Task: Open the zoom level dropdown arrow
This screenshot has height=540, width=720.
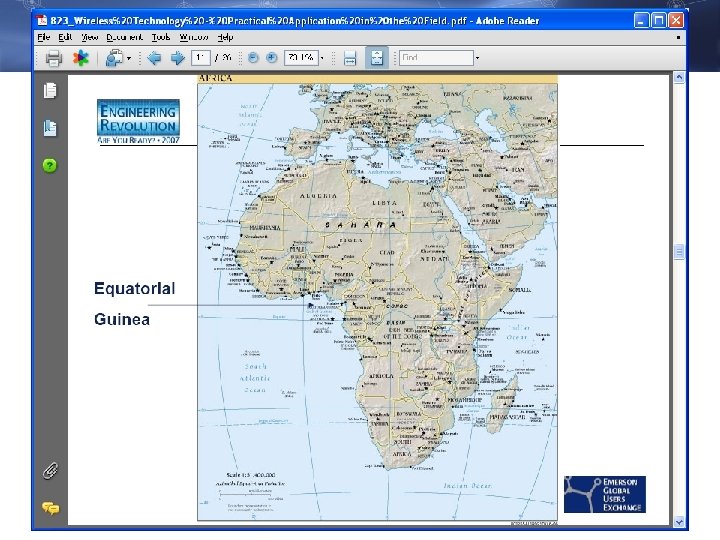Action: 322,58
